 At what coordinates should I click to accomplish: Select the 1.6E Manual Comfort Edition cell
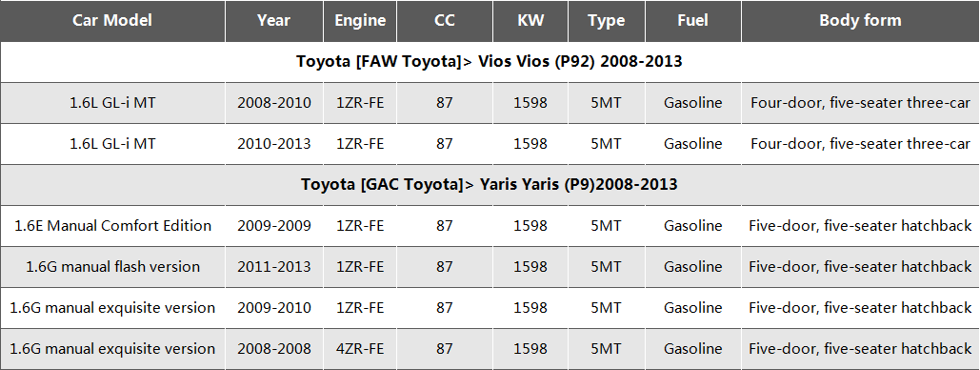pyautogui.click(x=112, y=225)
